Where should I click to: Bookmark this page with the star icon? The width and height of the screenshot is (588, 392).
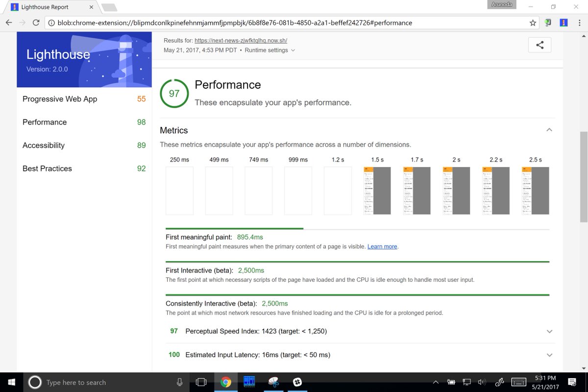coord(533,23)
